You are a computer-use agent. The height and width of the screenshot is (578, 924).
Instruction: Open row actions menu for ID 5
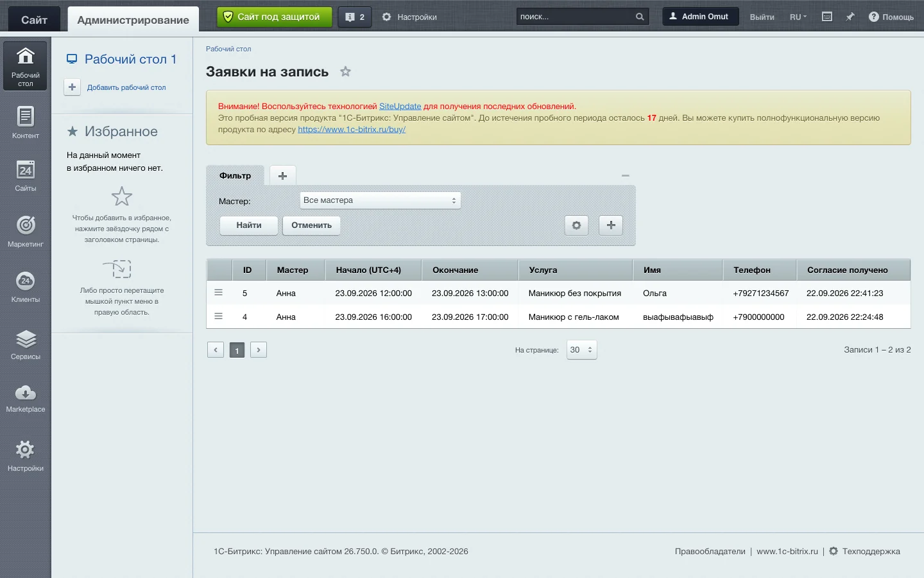tap(218, 293)
